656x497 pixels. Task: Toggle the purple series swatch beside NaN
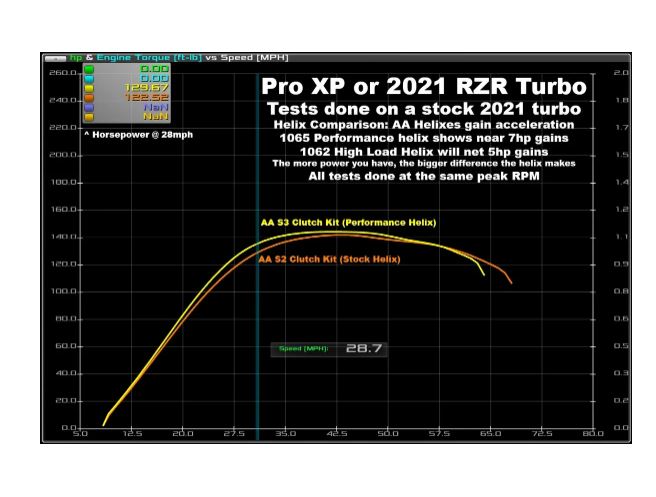(90, 107)
